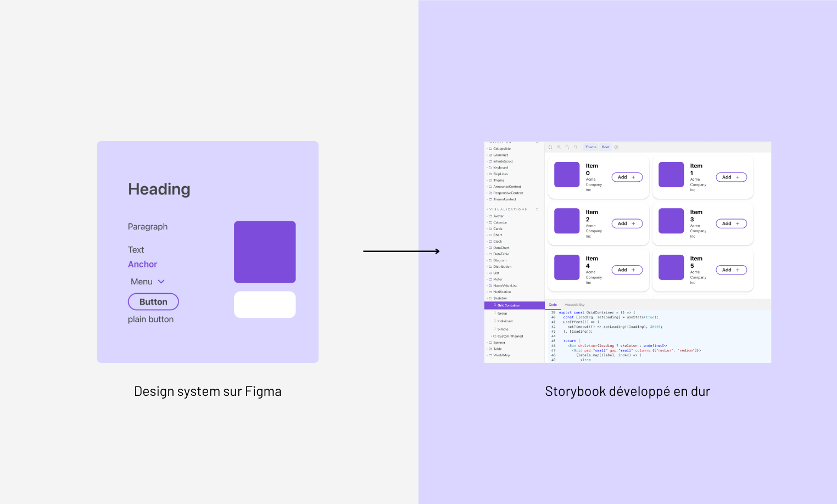The height and width of the screenshot is (504, 837).
Task: Switch to the Accessibility tab
Action: 574,305
